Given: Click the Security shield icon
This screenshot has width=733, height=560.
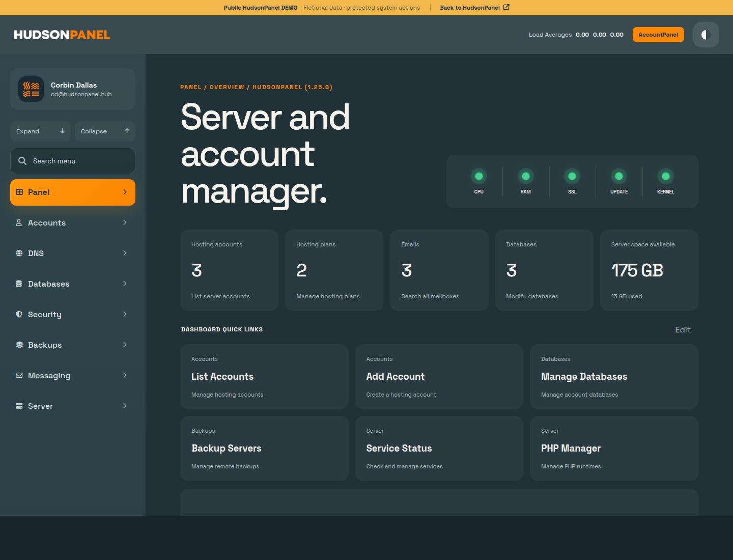Looking at the screenshot, I should click(x=19, y=314).
